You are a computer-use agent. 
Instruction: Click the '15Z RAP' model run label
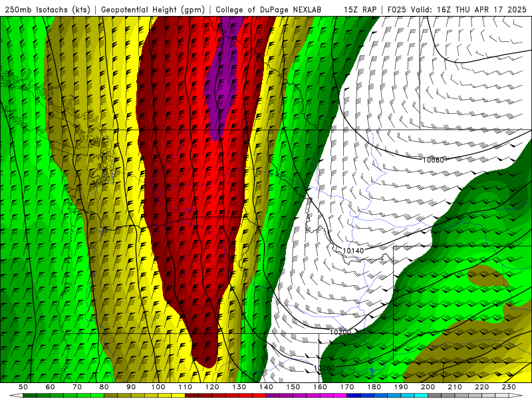pos(360,9)
